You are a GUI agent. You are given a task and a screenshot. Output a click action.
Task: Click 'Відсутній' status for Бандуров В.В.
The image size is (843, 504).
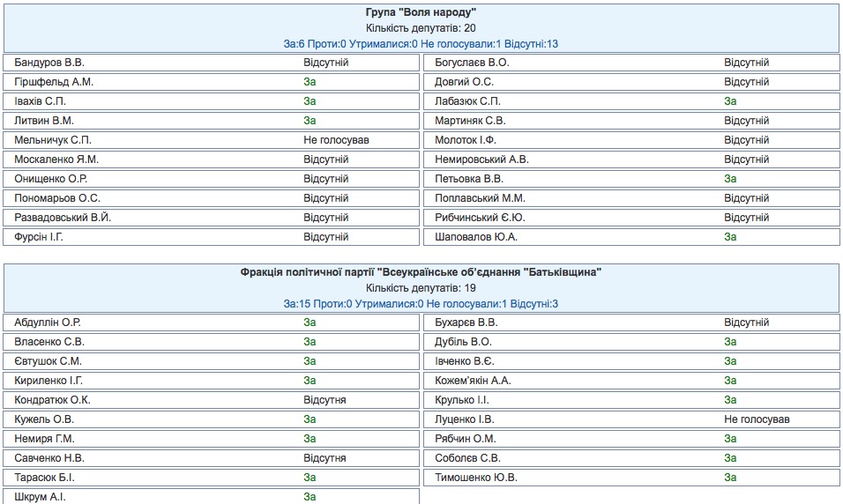click(326, 63)
